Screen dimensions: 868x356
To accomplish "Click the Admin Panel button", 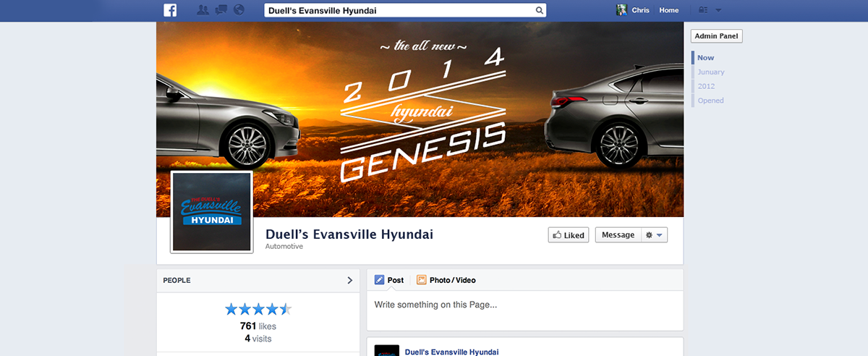I will point(717,36).
